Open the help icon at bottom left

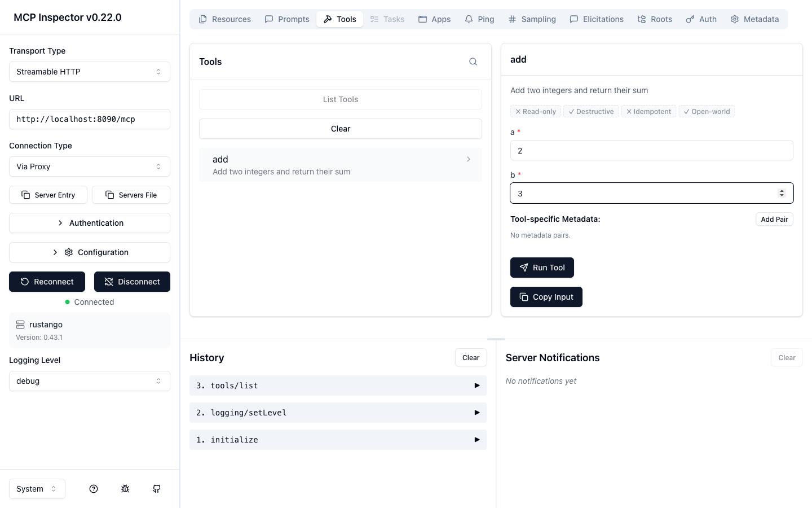click(94, 489)
